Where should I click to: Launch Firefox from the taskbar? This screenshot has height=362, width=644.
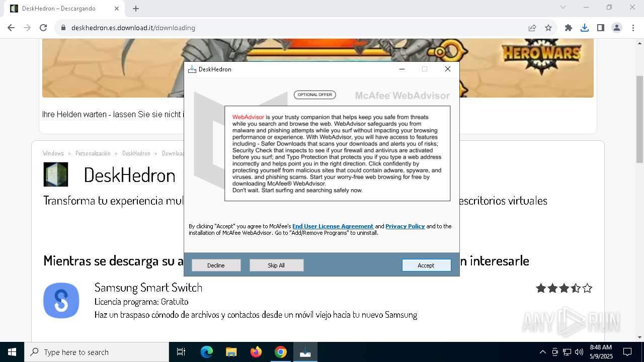point(256,352)
